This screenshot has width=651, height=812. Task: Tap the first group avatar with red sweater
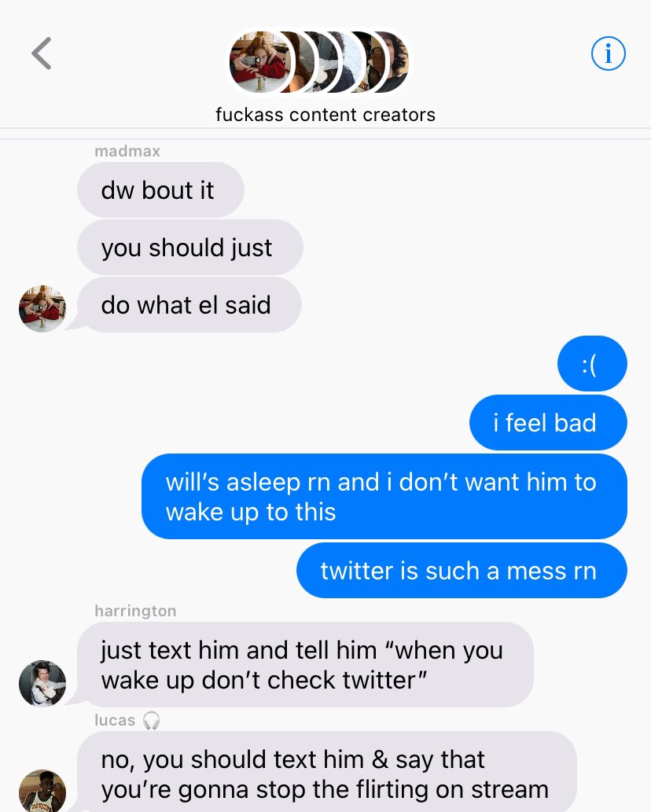click(x=260, y=62)
